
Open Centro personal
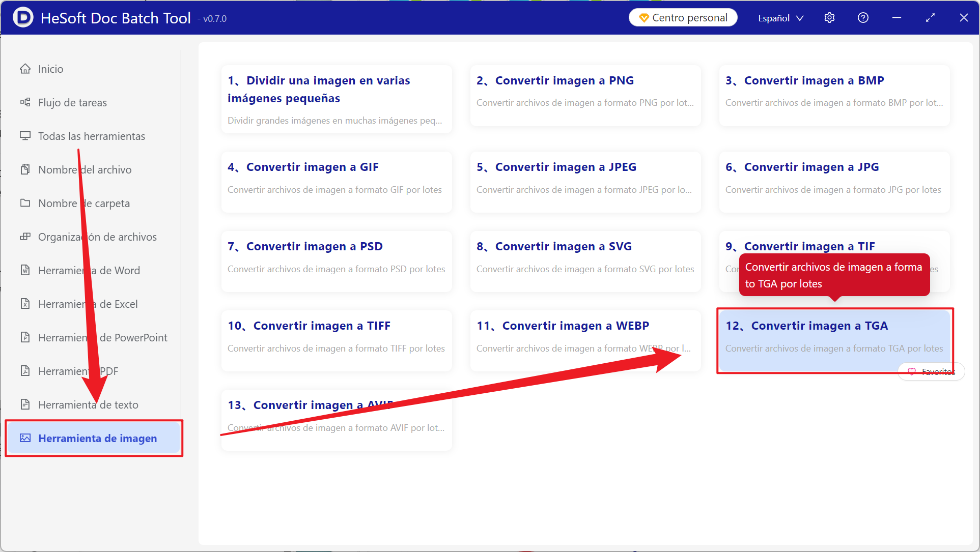pyautogui.click(x=683, y=18)
